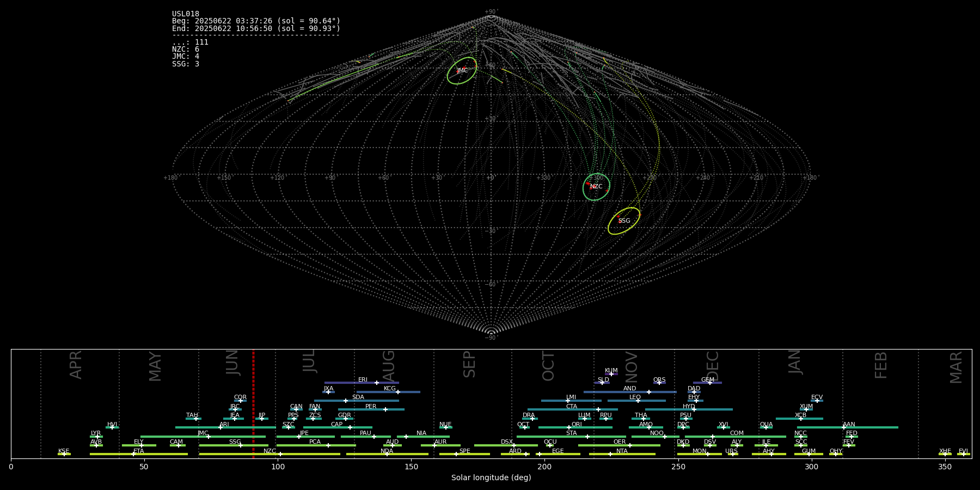
Task: Click the NZC radiant circle on the sky map
Action: coord(596,187)
